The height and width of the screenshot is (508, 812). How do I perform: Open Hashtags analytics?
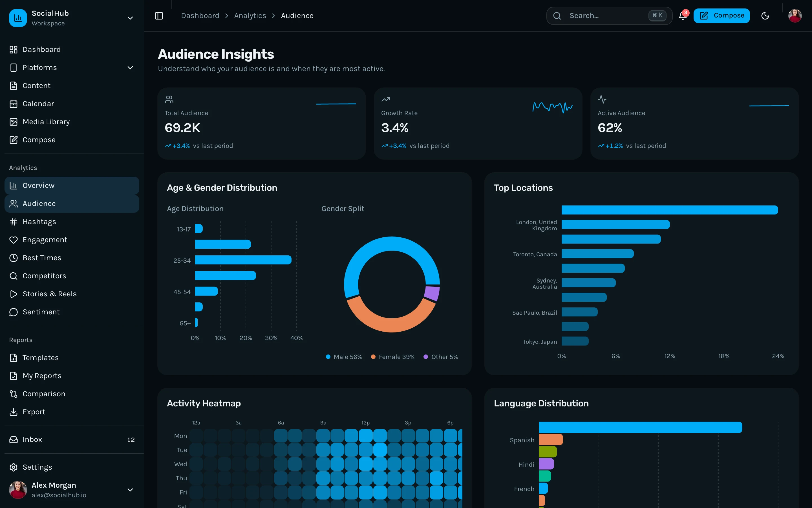coord(72,222)
